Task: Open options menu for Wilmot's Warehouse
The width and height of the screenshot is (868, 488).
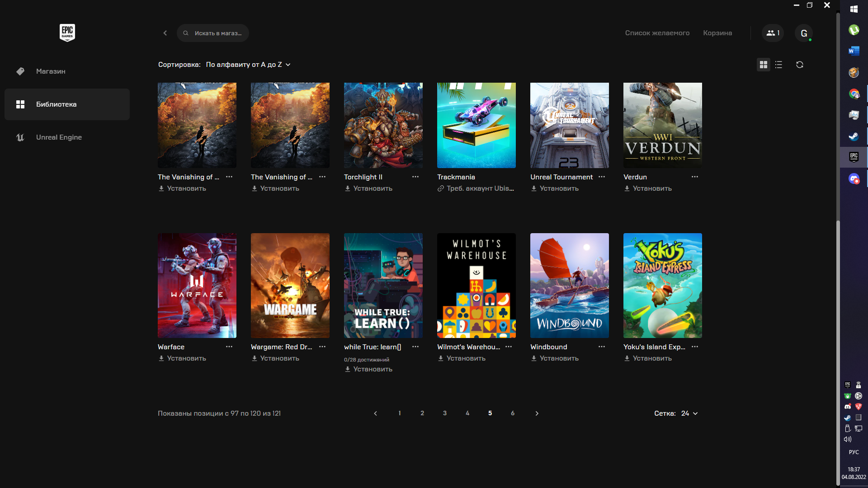Action: point(509,347)
